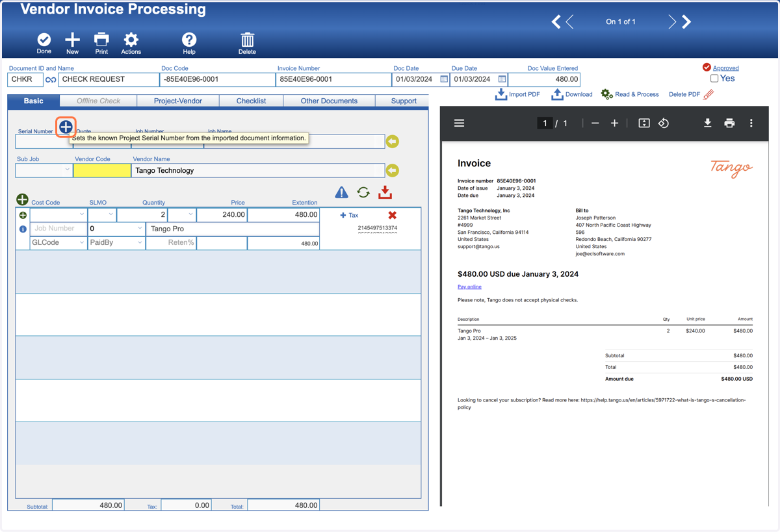Click the Print icon in header toolbar
Screen dimensions: 780x532
[101, 40]
